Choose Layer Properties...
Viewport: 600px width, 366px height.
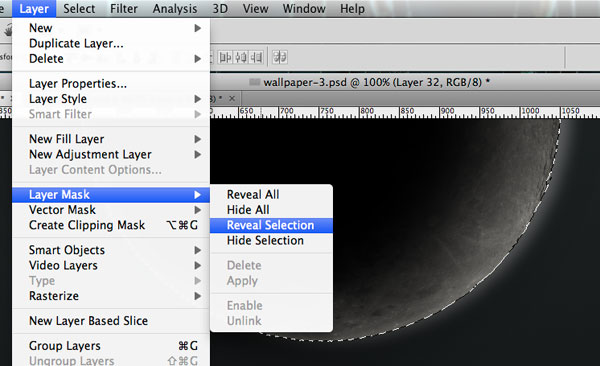111,83
